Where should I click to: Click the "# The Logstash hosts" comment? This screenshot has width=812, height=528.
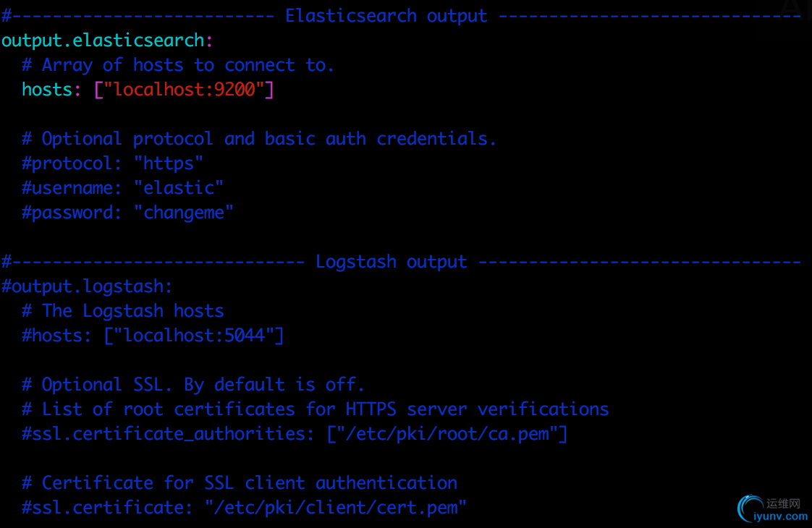[x=123, y=311]
